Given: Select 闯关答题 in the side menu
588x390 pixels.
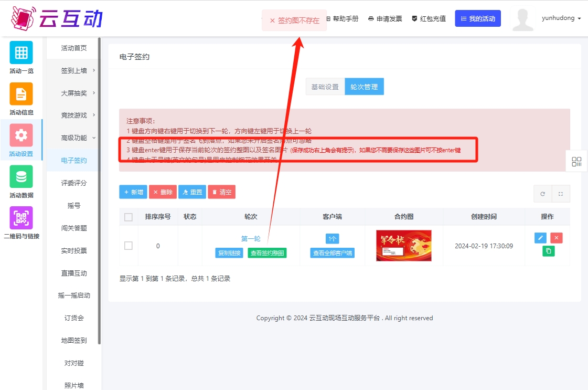Looking at the screenshot, I should [x=74, y=228].
